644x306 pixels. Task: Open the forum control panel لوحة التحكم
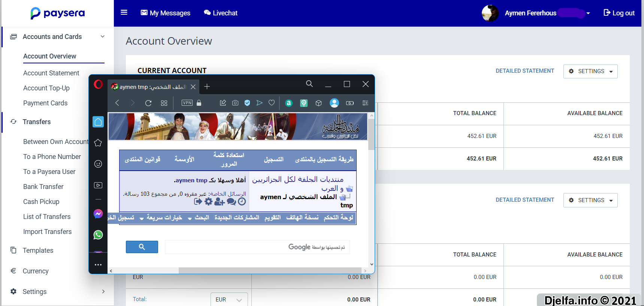[x=339, y=217]
